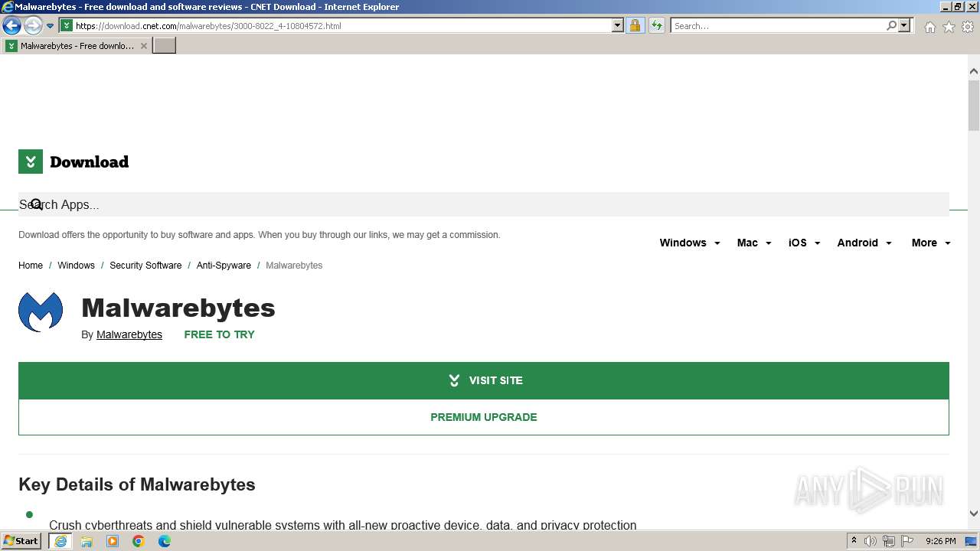
Task: Click the browser Forward arrow button
Action: click(x=32, y=26)
